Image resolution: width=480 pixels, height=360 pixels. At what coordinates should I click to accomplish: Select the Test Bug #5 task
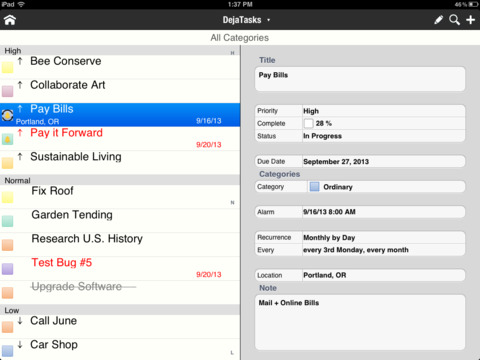[x=120, y=269]
